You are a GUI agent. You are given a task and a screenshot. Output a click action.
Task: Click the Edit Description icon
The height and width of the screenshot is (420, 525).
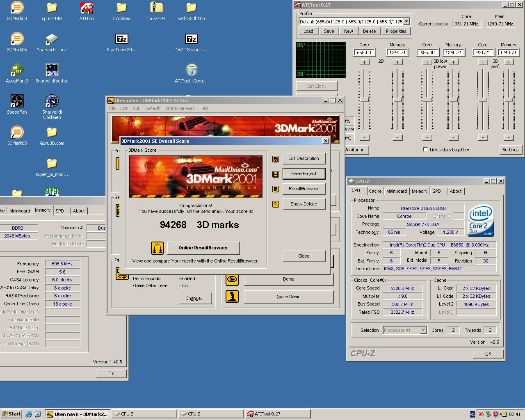click(276, 159)
